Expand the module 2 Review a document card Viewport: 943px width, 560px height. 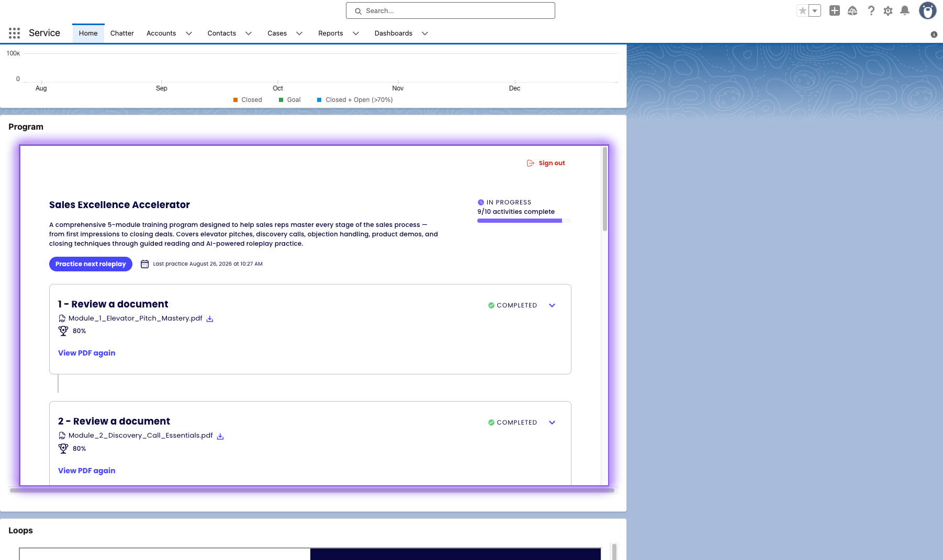pos(552,422)
